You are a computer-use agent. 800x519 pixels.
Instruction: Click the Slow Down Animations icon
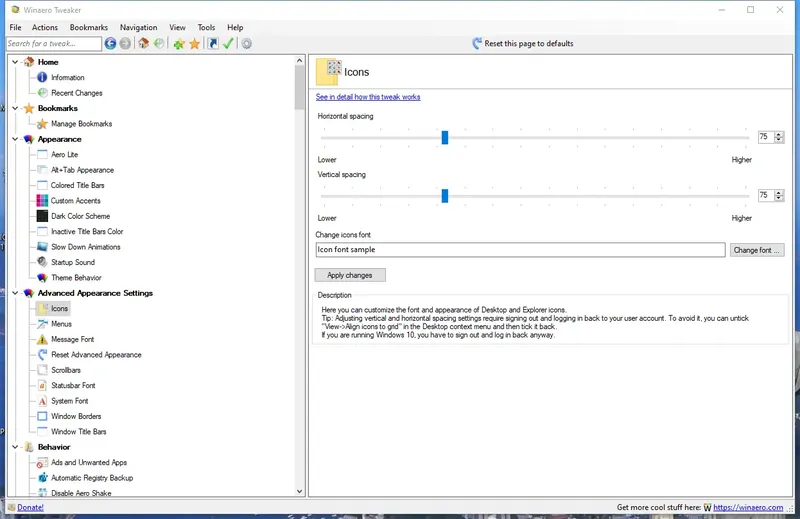[x=42, y=247]
